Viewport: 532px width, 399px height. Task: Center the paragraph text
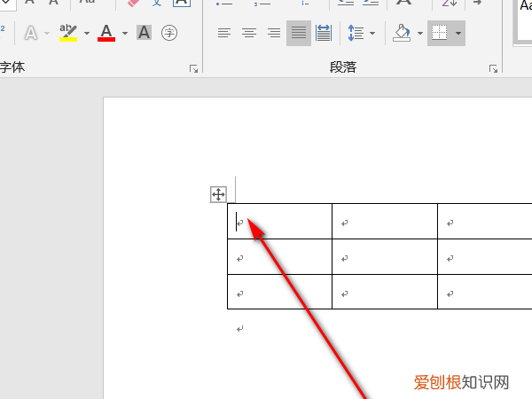click(x=249, y=33)
